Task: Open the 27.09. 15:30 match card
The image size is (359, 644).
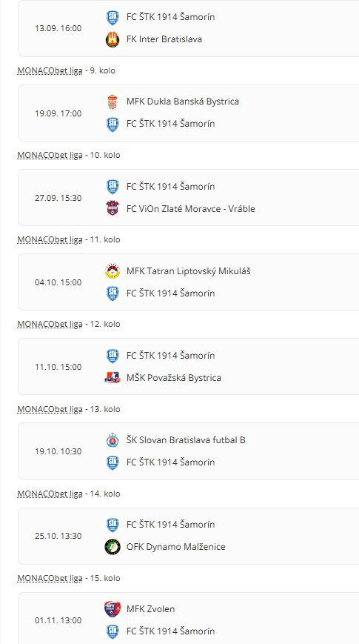Action: tap(189, 198)
